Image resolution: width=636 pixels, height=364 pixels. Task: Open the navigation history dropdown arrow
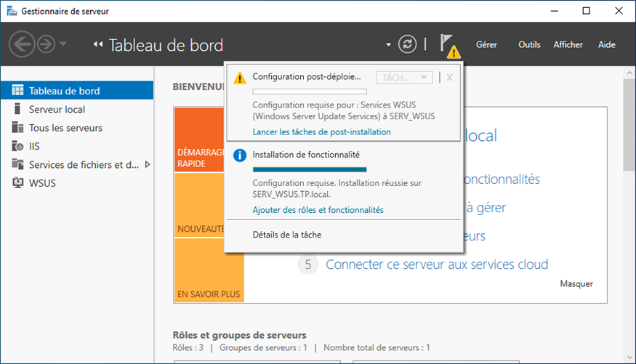[x=63, y=44]
